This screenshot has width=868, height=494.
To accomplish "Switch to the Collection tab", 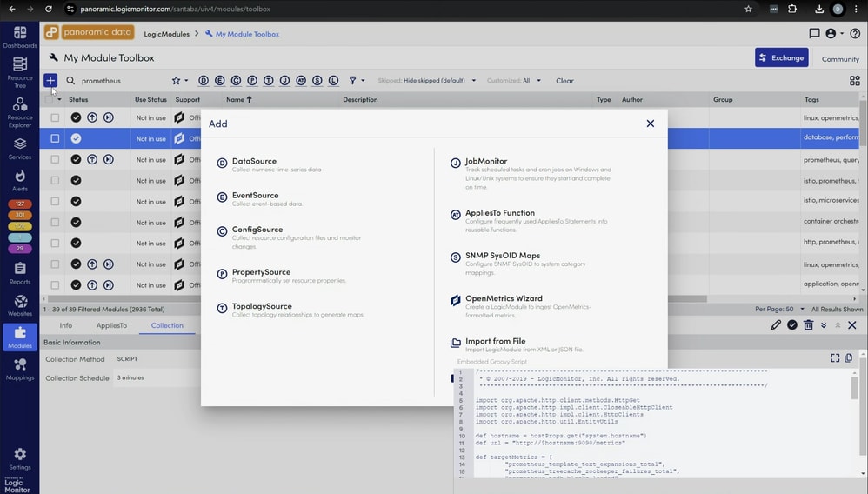I will 167,325.
